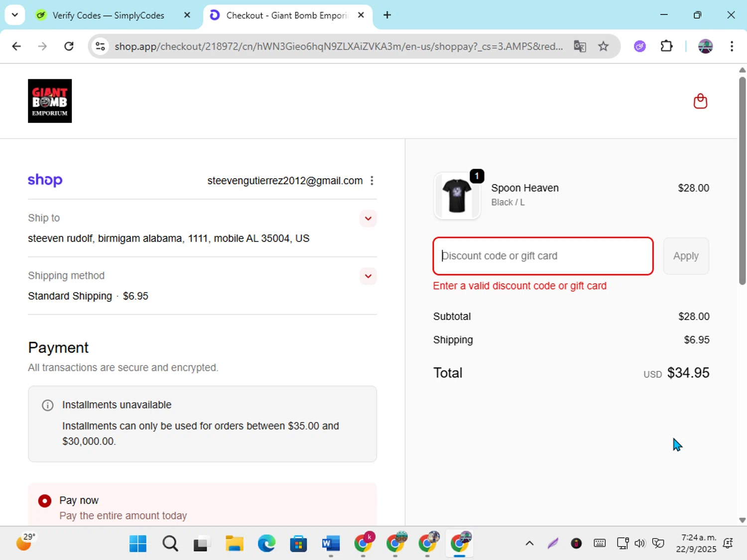The width and height of the screenshot is (747, 560).
Task: Open volume control in system tray
Action: point(640,543)
